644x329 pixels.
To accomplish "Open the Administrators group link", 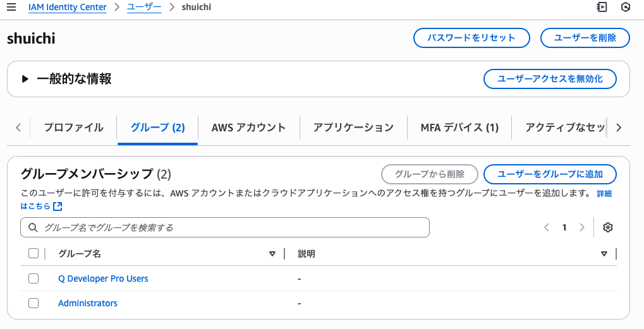I will pyautogui.click(x=88, y=303).
